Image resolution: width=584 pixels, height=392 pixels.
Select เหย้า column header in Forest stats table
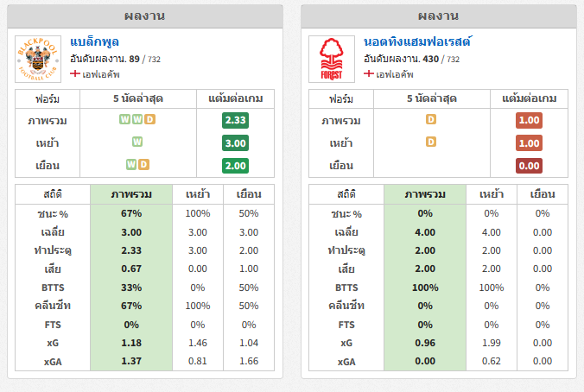(492, 194)
